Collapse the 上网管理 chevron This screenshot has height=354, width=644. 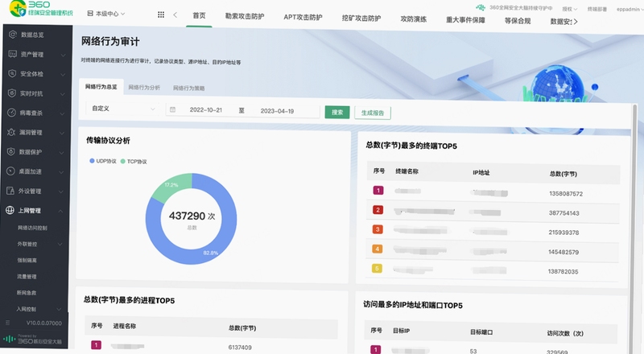coord(60,211)
